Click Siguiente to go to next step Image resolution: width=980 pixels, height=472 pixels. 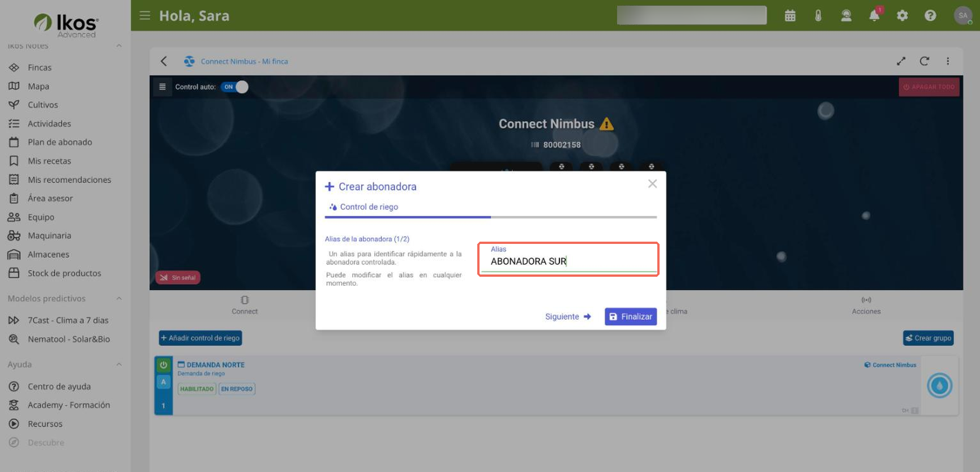(568, 316)
